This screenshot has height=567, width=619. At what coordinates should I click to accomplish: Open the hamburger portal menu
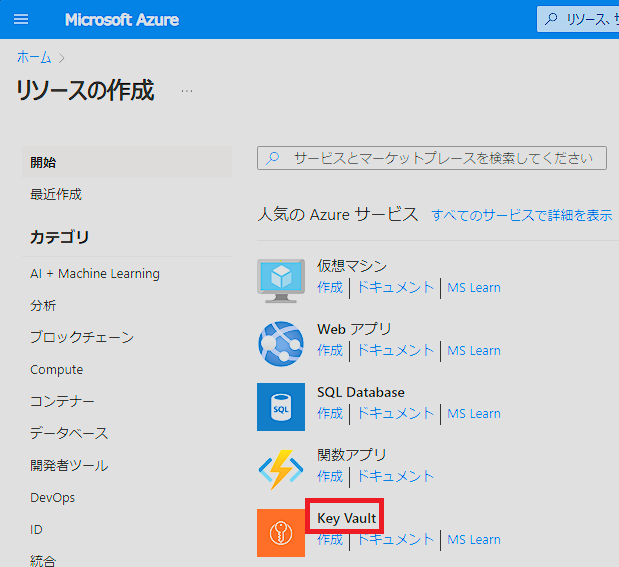coord(21,19)
